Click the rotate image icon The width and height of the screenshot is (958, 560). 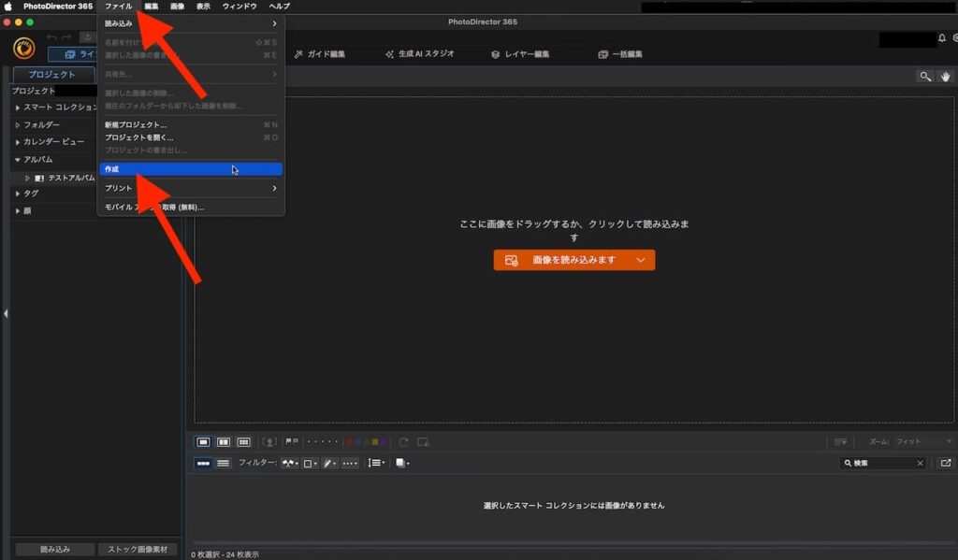coord(403,441)
